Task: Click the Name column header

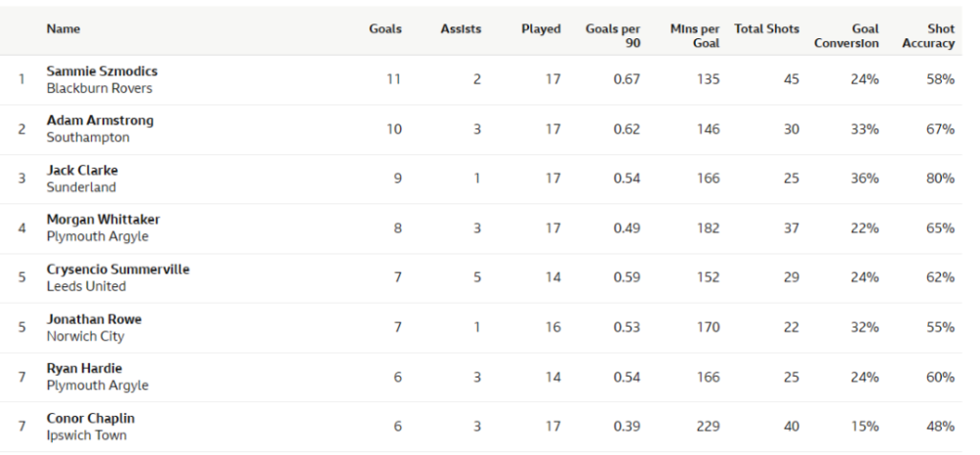Action: coord(64,29)
